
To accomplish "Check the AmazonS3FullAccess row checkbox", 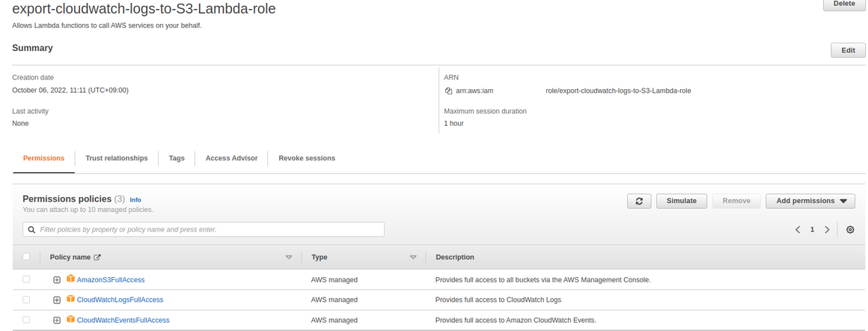I will click(x=26, y=279).
